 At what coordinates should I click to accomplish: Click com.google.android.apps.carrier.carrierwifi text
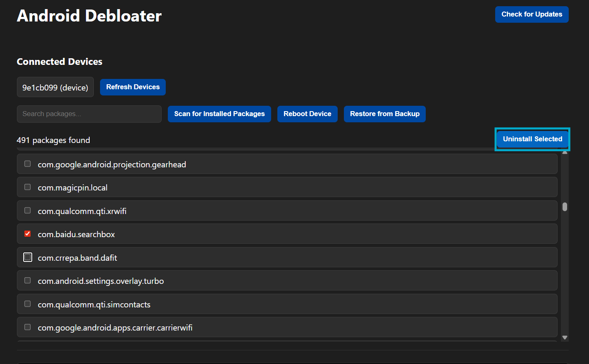click(x=115, y=328)
